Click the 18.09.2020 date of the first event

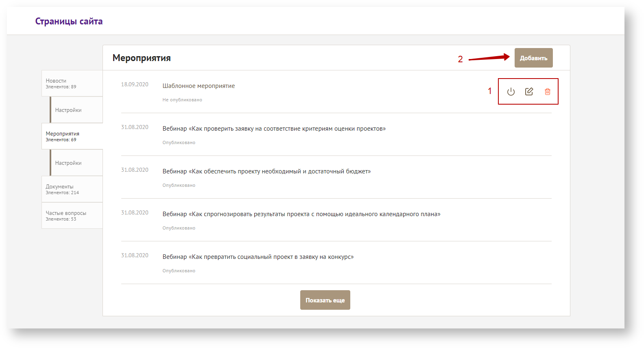click(135, 85)
